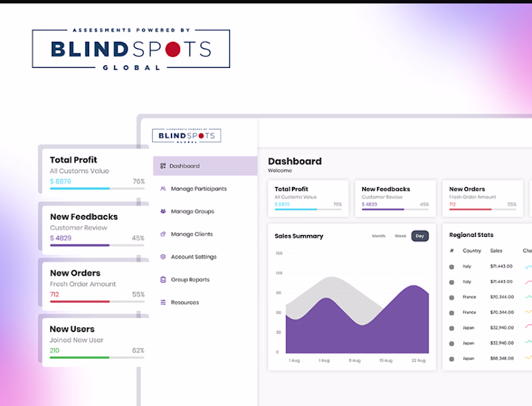This screenshot has width=532, height=406.
Task: Click the 8 Aug label on chart axis
Action: tap(354, 361)
